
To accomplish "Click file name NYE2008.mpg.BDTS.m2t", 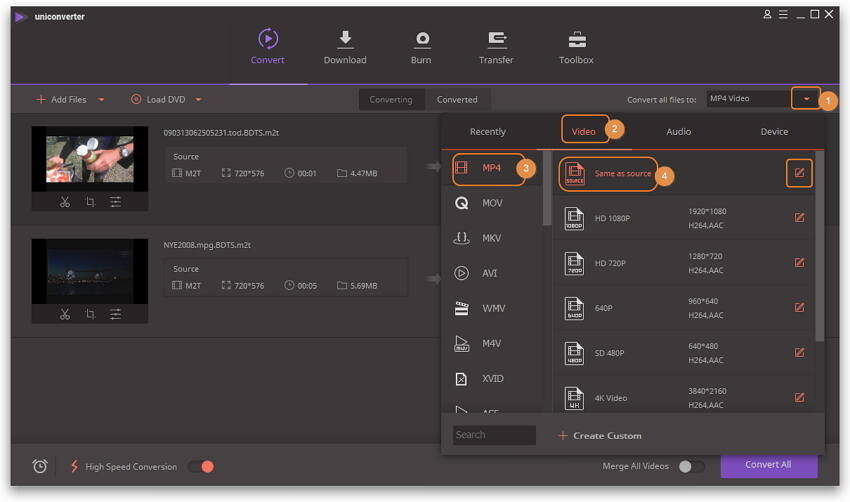I will point(207,245).
